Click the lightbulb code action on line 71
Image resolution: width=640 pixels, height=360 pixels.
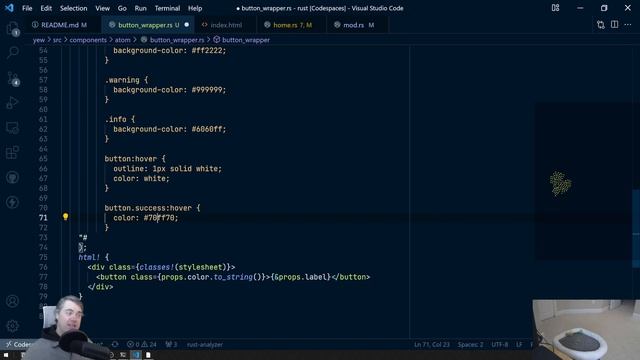coord(65,217)
